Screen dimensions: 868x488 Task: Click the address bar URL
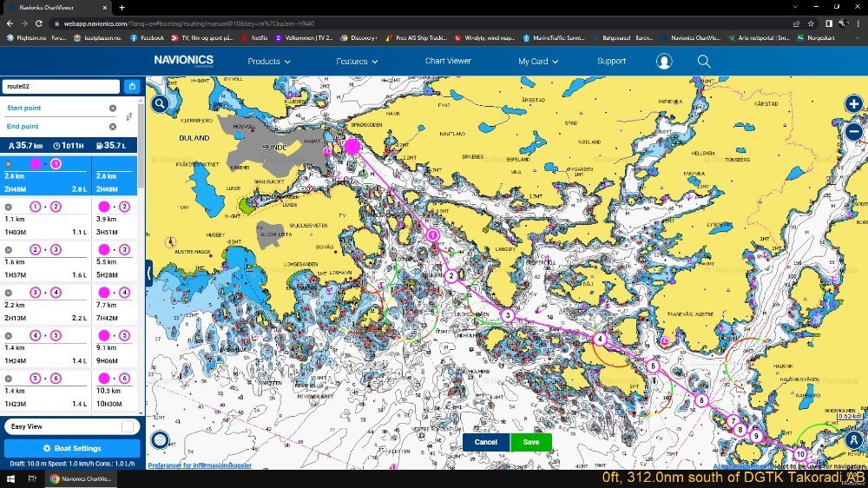click(x=188, y=23)
